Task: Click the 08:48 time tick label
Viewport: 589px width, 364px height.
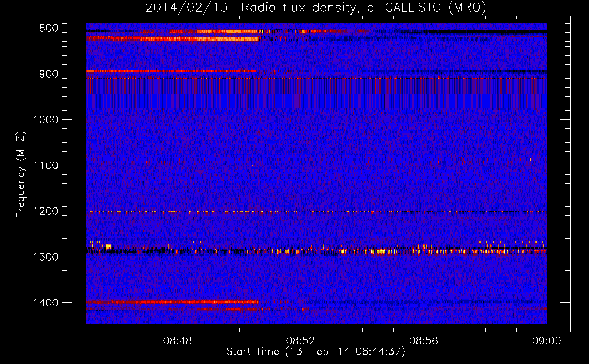Action: [178, 341]
